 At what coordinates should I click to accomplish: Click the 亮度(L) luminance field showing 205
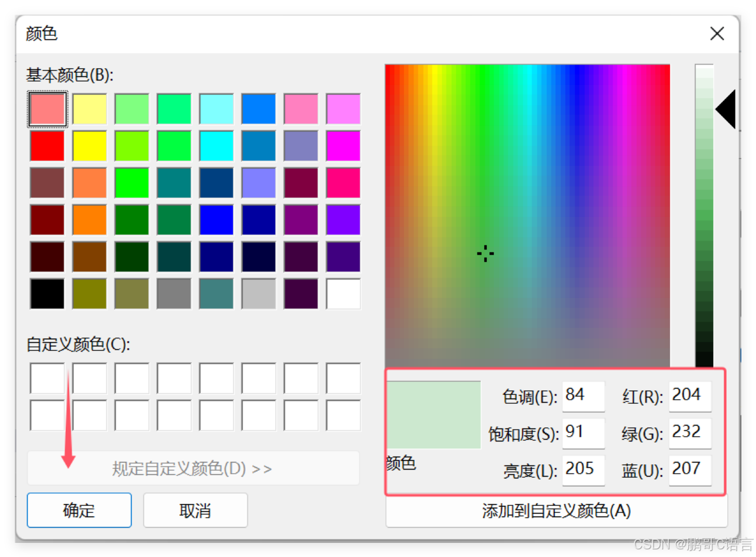click(583, 470)
